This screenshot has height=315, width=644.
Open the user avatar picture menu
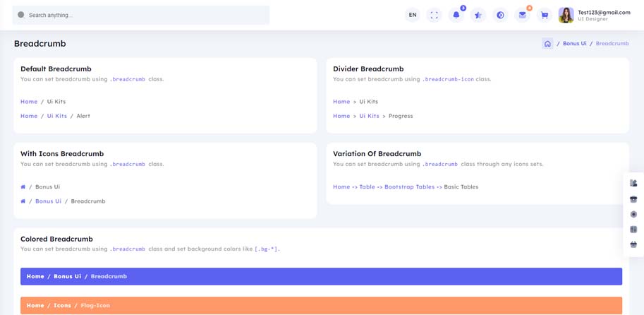coord(566,15)
